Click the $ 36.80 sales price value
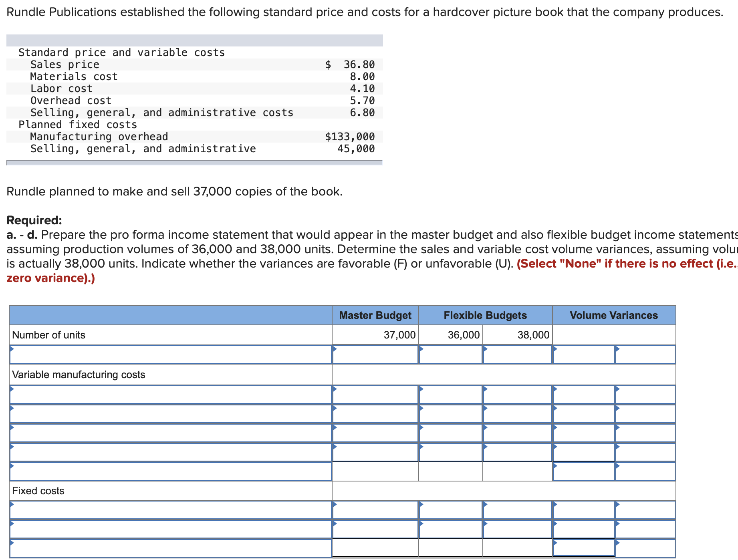 (x=350, y=64)
